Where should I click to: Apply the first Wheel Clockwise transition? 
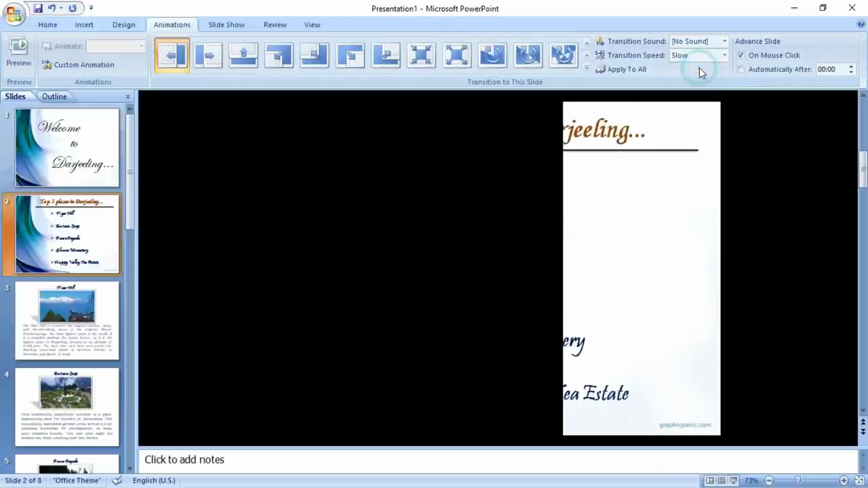point(492,55)
